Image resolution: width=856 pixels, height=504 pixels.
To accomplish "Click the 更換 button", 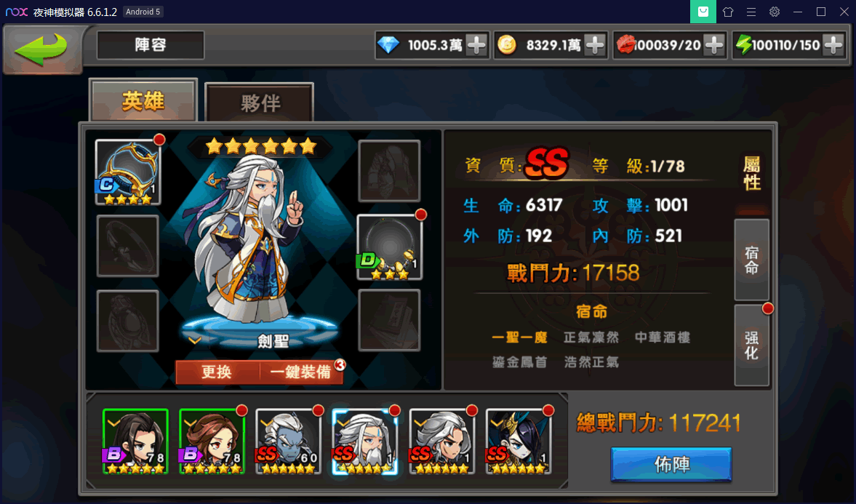I will 217,372.
